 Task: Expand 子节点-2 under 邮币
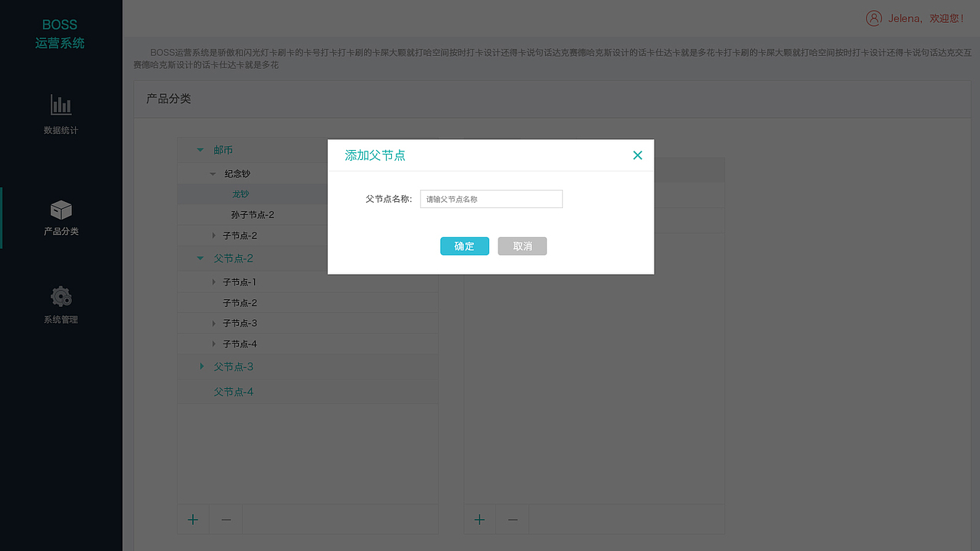click(214, 235)
